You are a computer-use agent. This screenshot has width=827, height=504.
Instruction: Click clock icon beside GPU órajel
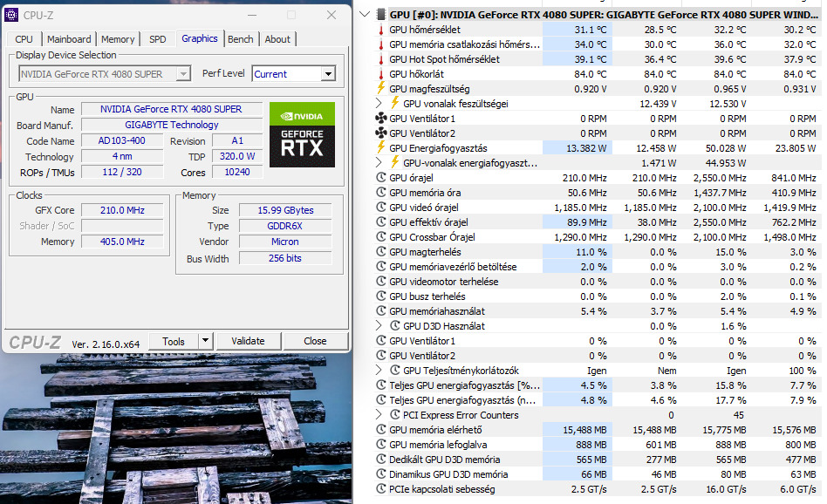[381, 178]
